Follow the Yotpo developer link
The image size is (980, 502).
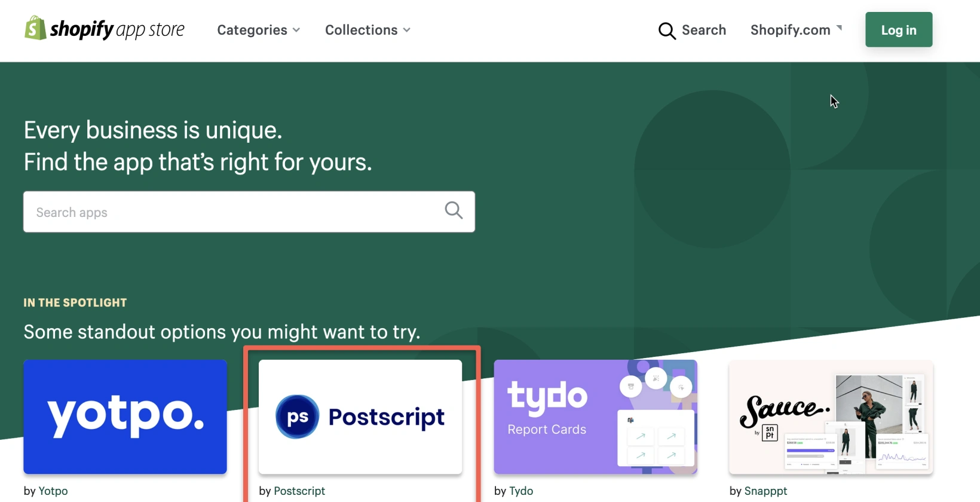[x=53, y=491]
